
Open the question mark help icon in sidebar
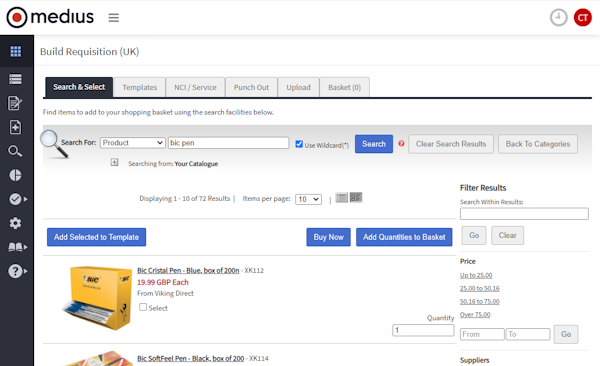15,271
